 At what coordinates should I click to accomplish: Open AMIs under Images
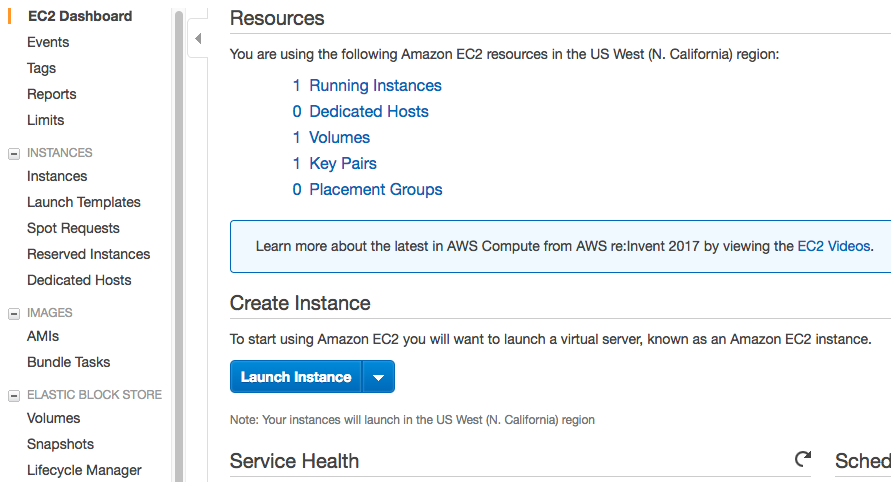pos(43,336)
